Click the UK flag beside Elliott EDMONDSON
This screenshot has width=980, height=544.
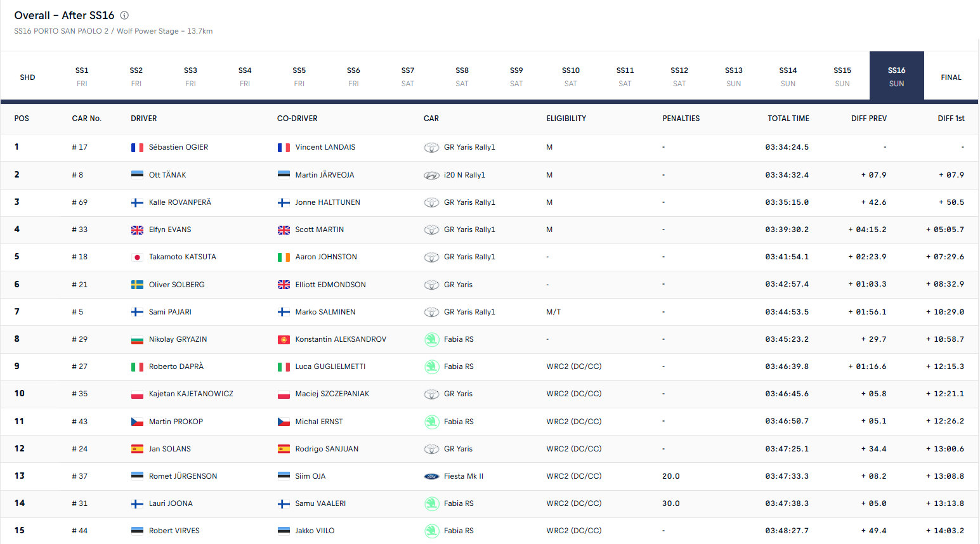(284, 285)
